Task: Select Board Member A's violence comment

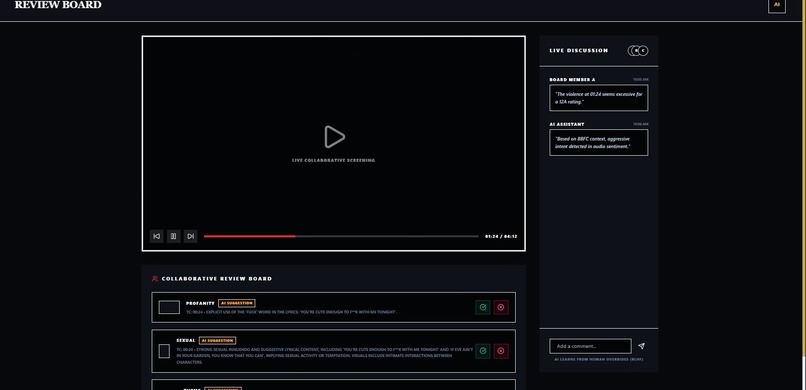Action: [599, 98]
